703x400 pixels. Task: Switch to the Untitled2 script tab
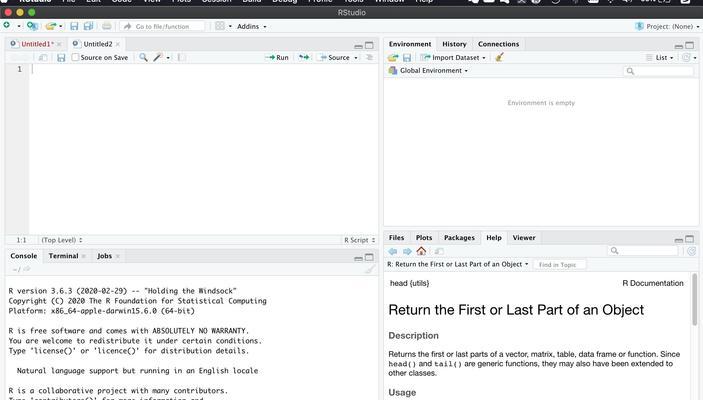(x=98, y=44)
